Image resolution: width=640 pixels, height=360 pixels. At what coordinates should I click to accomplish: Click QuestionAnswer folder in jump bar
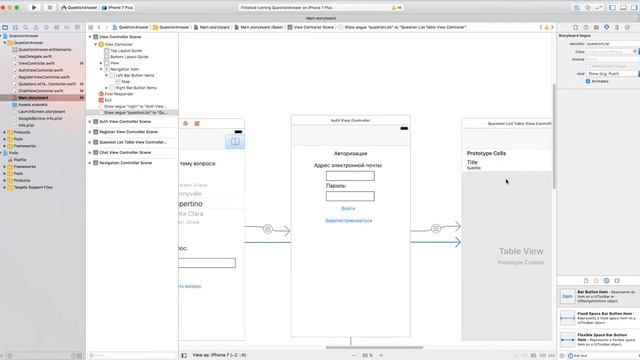click(171, 27)
